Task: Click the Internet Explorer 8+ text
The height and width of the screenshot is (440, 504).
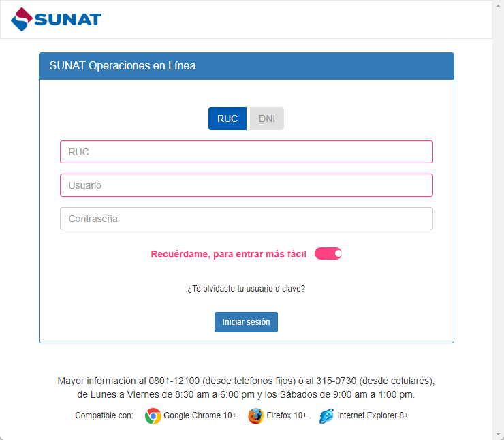Action: (373, 415)
